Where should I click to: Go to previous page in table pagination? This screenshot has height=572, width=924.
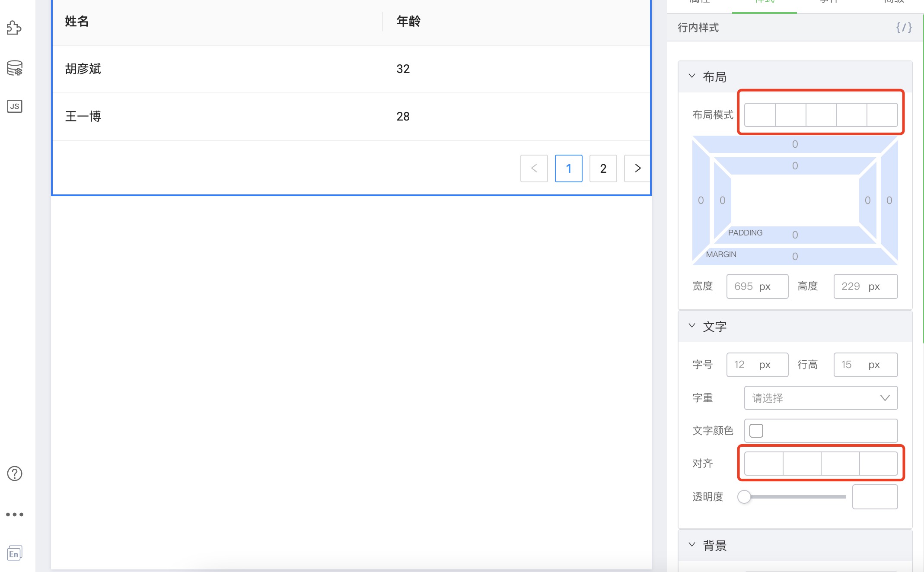[x=534, y=168]
